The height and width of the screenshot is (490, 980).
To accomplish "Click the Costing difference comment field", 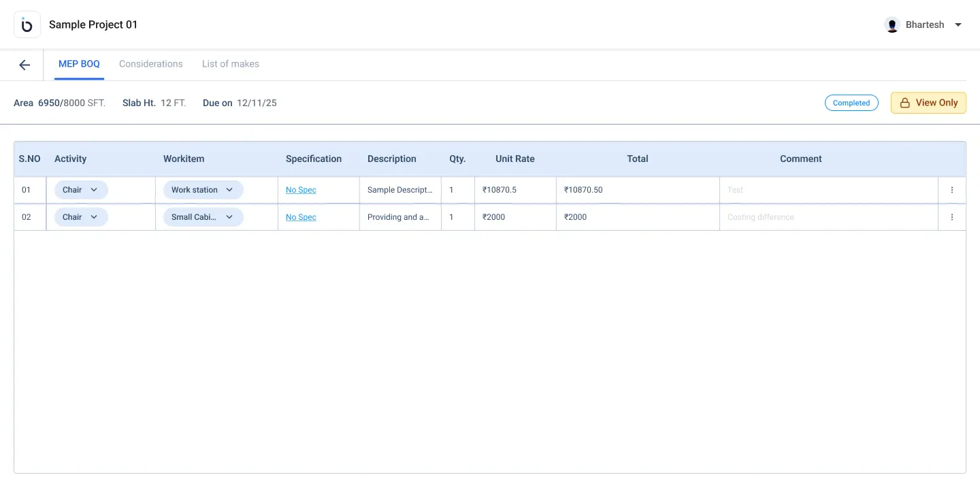I will click(829, 217).
